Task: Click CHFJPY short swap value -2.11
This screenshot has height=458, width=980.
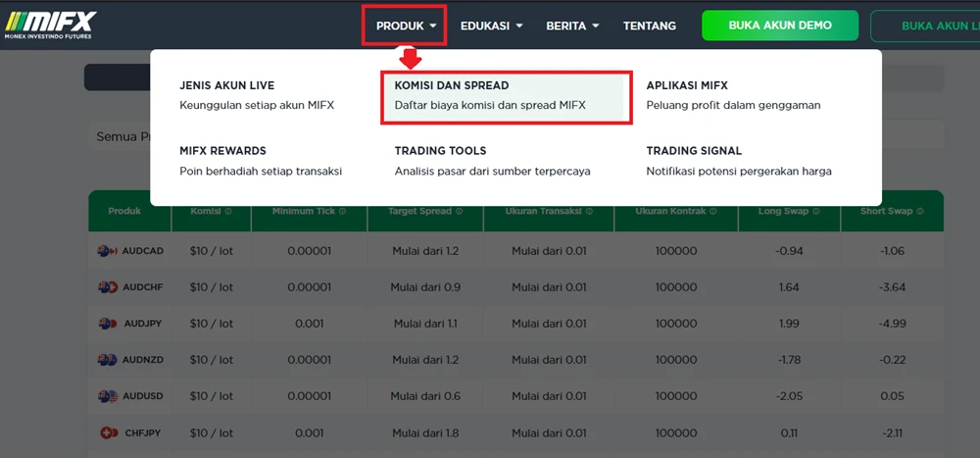Action: coord(892,433)
